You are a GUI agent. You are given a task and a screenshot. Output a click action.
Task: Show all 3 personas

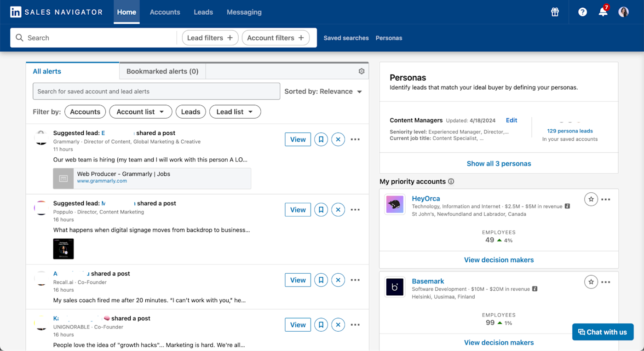coord(499,164)
